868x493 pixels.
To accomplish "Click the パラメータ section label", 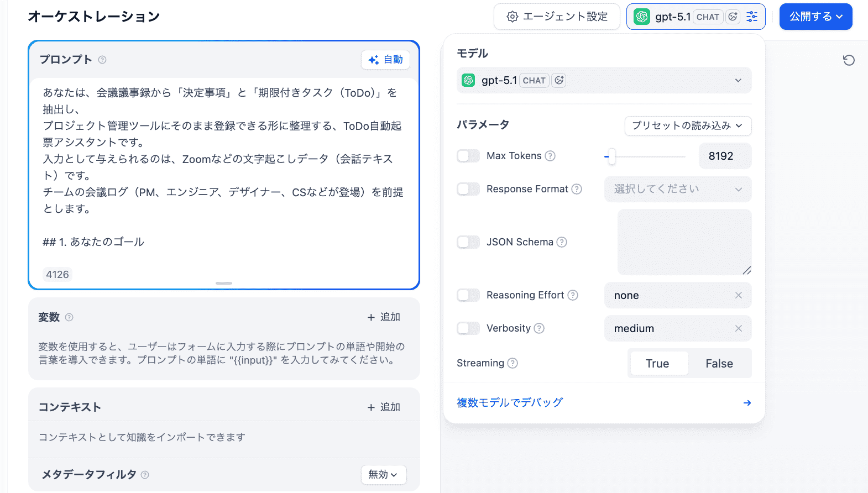I will click(483, 125).
